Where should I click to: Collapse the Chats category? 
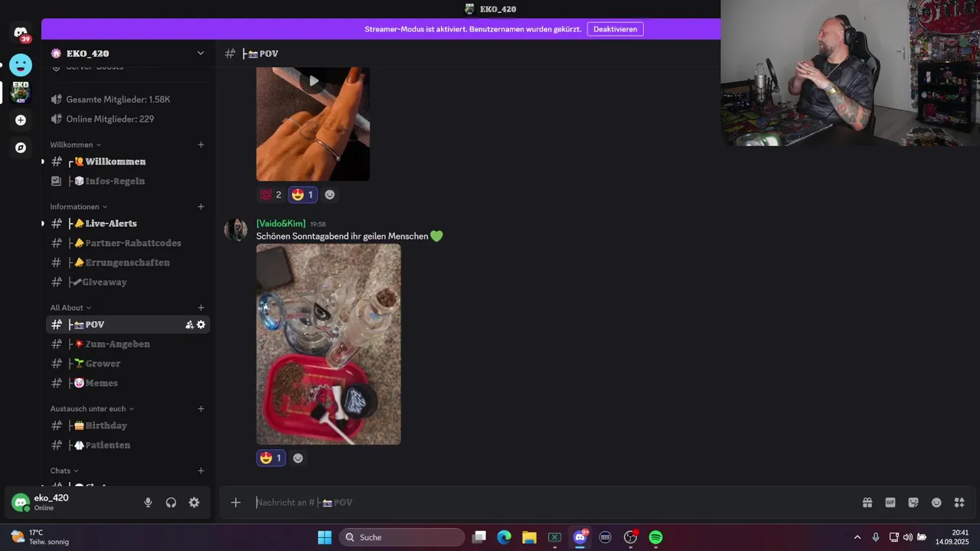[64, 471]
